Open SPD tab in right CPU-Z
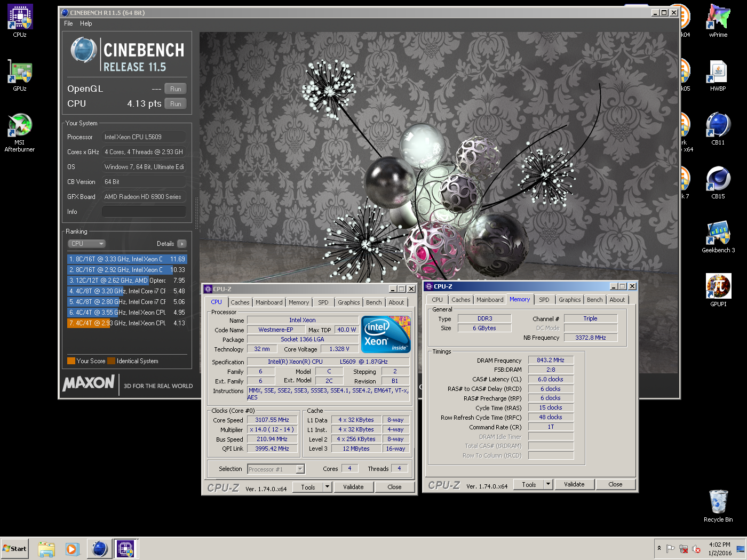 (544, 300)
